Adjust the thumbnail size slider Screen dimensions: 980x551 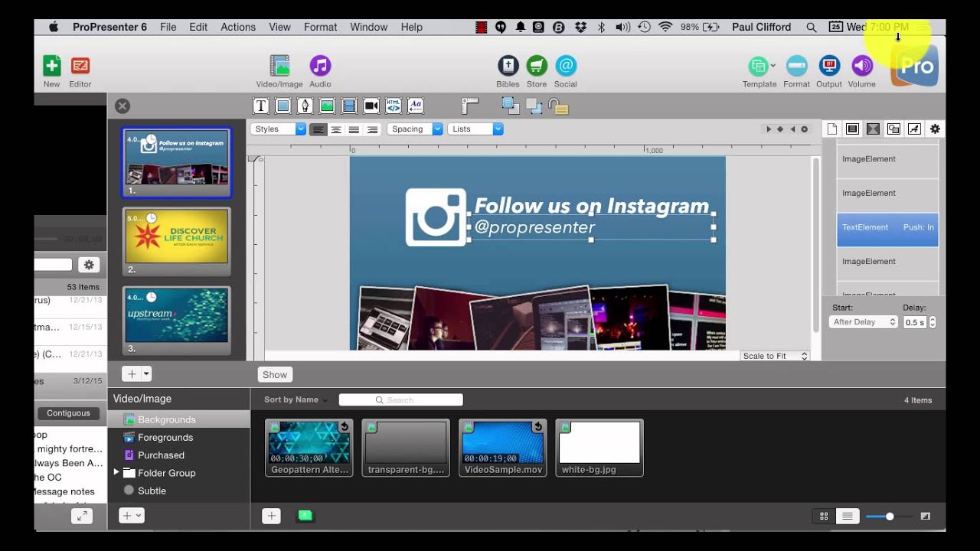(x=890, y=517)
